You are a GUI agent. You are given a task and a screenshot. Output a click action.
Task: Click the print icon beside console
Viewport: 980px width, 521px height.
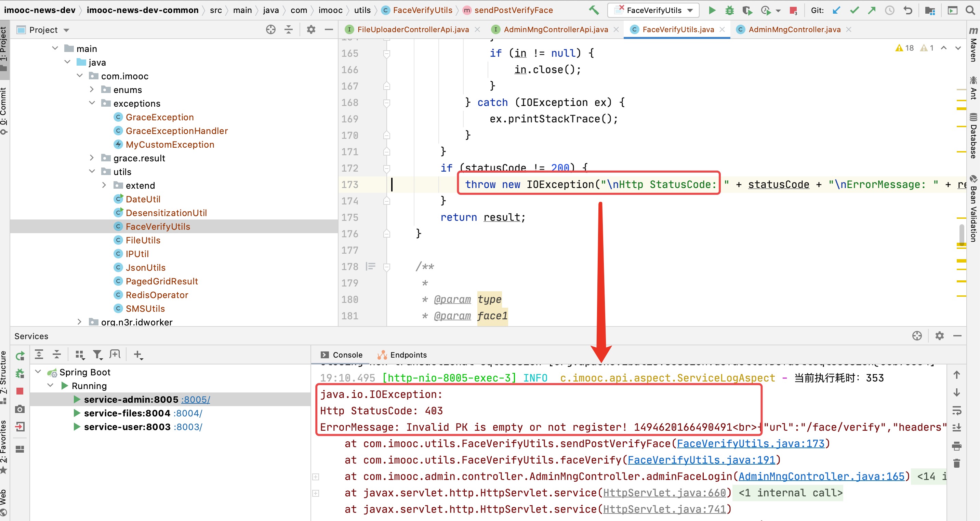pyautogui.click(x=956, y=446)
